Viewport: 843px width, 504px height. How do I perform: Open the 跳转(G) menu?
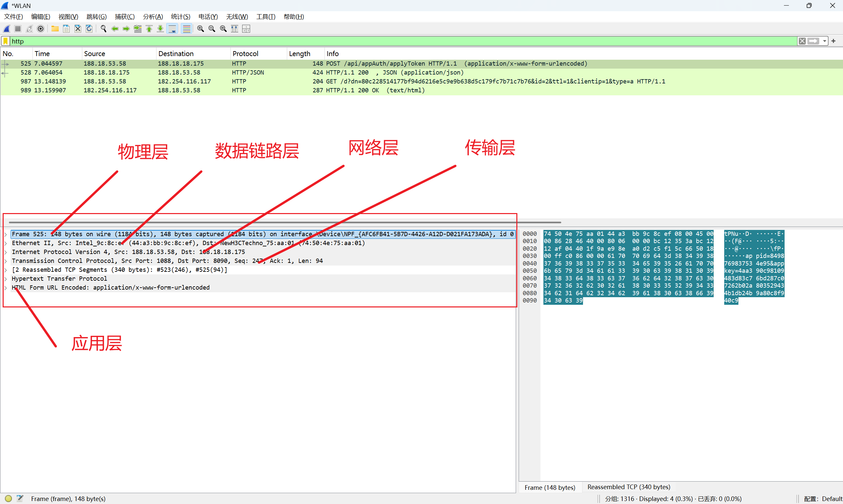coord(96,16)
